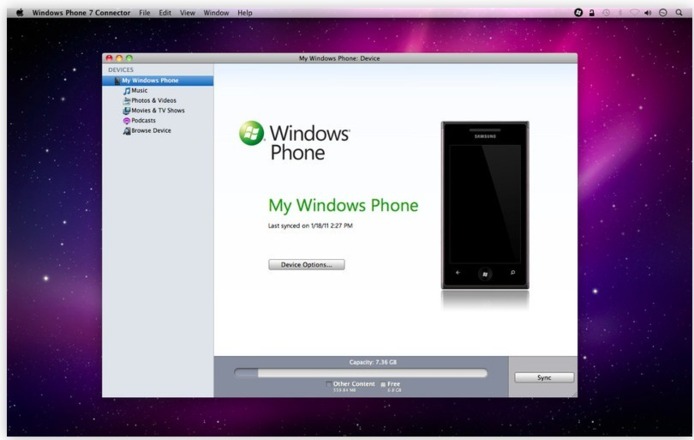Screen dimensions: 694x440
Task: Click the Browse Device icon
Action: click(127, 131)
